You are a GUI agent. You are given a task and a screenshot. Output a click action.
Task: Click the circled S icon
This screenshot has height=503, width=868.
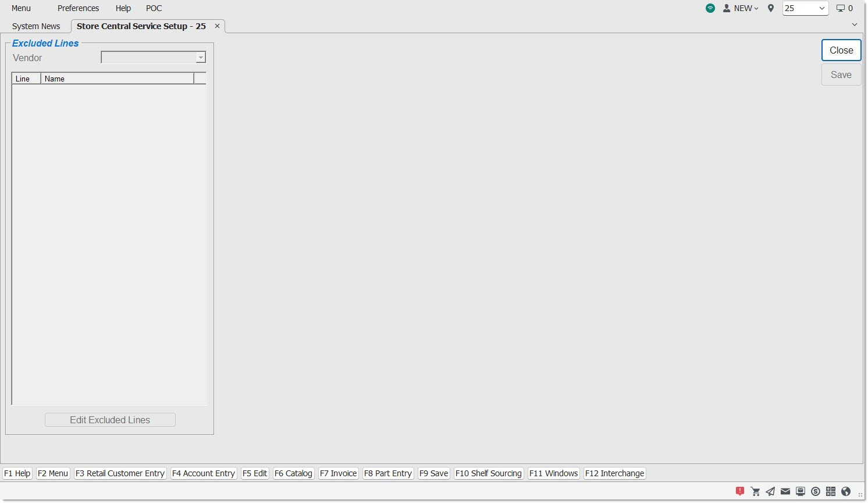(816, 491)
